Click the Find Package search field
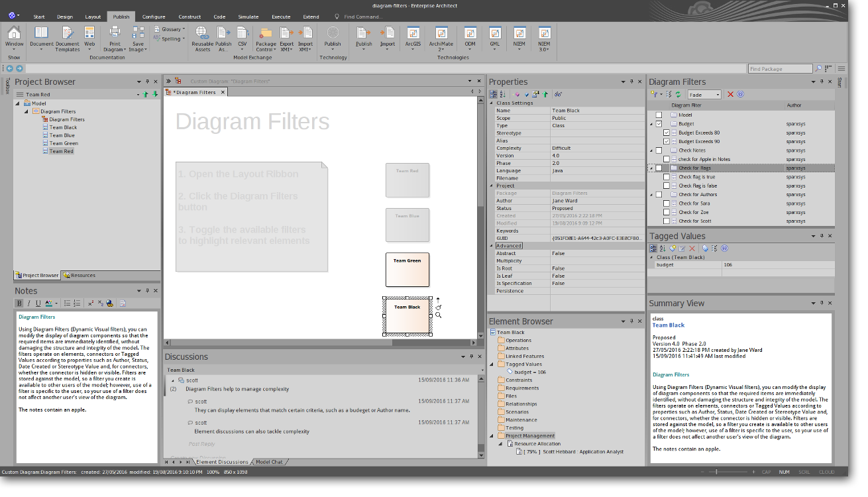The width and height of the screenshot is (868, 497). [x=780, y=69]
